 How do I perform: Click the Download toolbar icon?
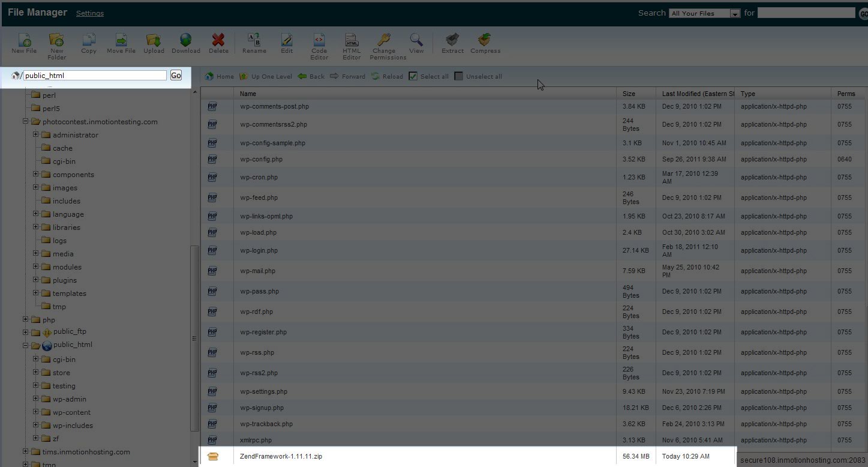pyautogui.click(x=186, y=43)
